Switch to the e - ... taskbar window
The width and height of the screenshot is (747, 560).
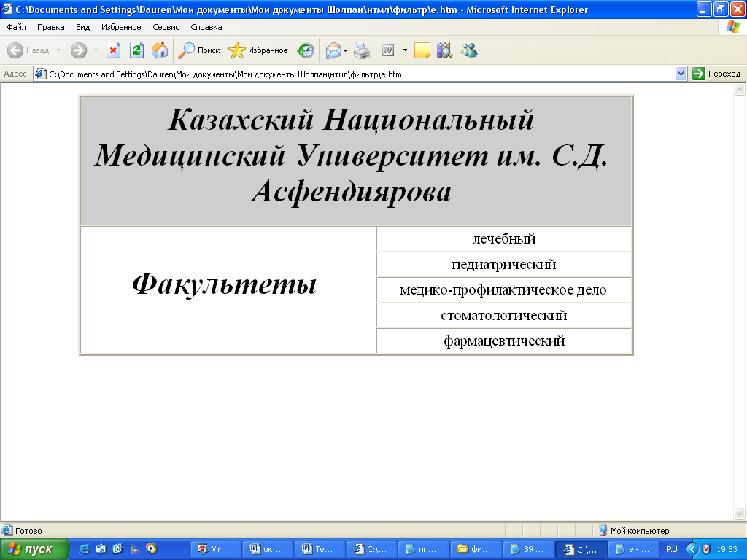point(634,550)
